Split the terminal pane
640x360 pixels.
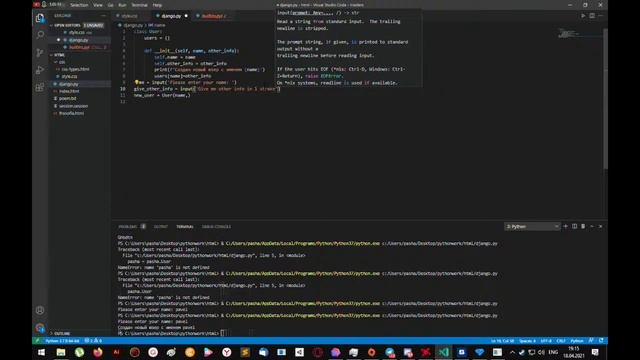point(574,226)
